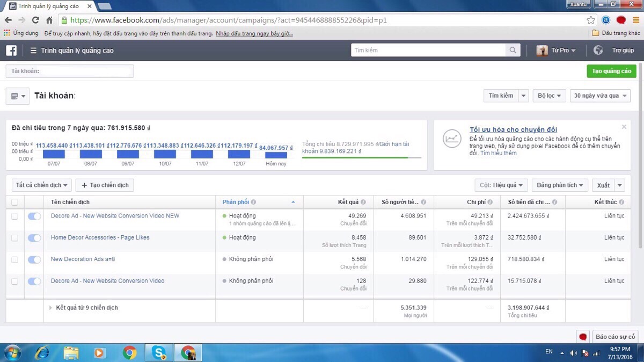Open Skype from the taskbar
644x362 pixels.
click(x=159, y=352)
